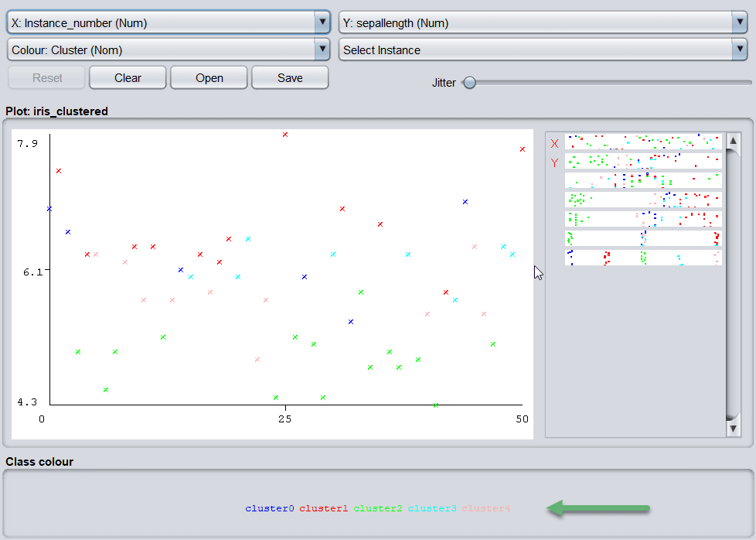Click the topmost red data point in plot
Viewport: 756px width, 540px height.
(x=285, y=135)
